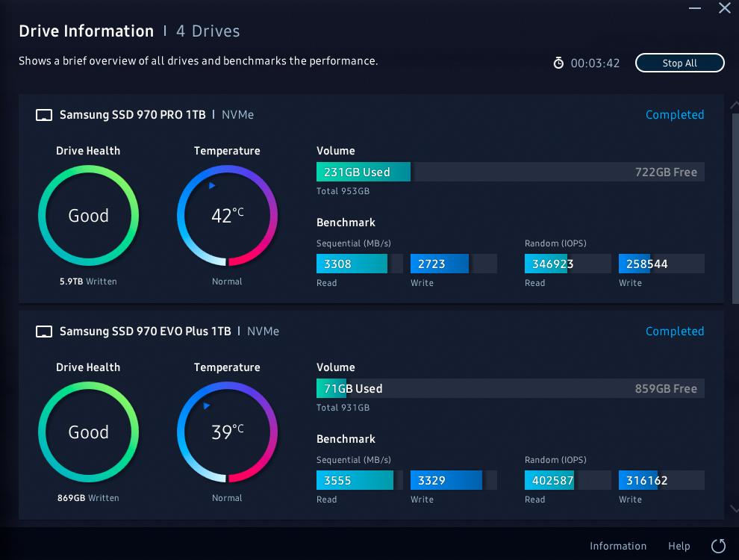Screen dimensions: 739x560
Task: Click the scrollbar down arrow
Action: point(735,508)
